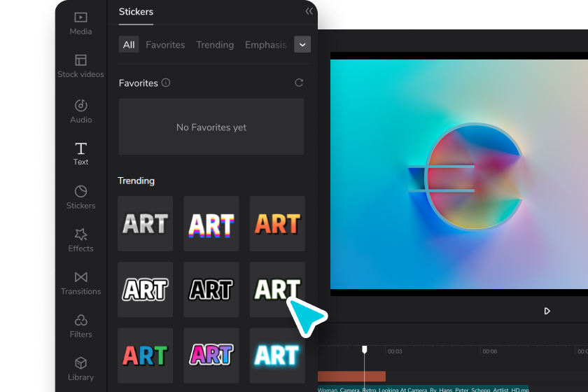
Task: Open the Library panel
Action: tap(80, 369)
